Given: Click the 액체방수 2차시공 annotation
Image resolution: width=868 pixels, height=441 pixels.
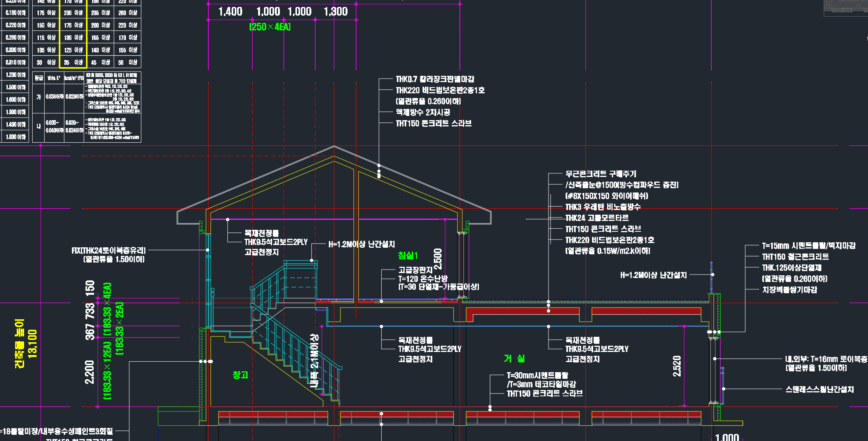Looking at the screenshot, I should click(423, 112).
